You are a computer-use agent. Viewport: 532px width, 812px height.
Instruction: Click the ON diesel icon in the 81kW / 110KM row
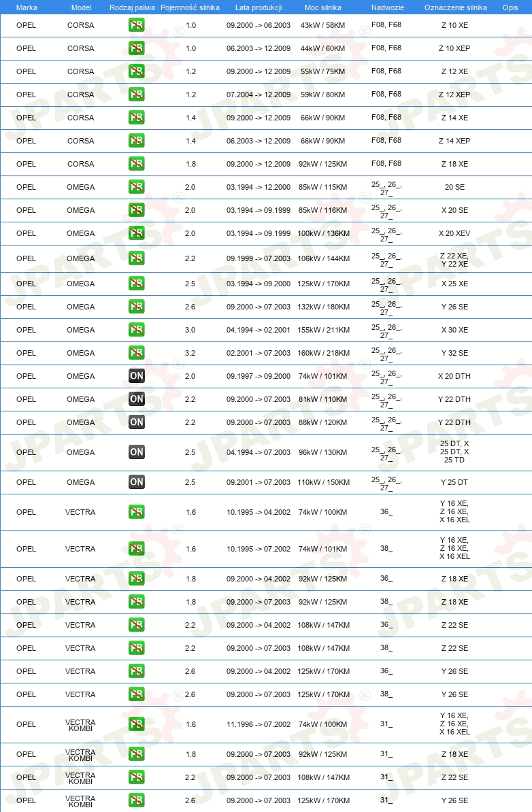click(136, 399)
